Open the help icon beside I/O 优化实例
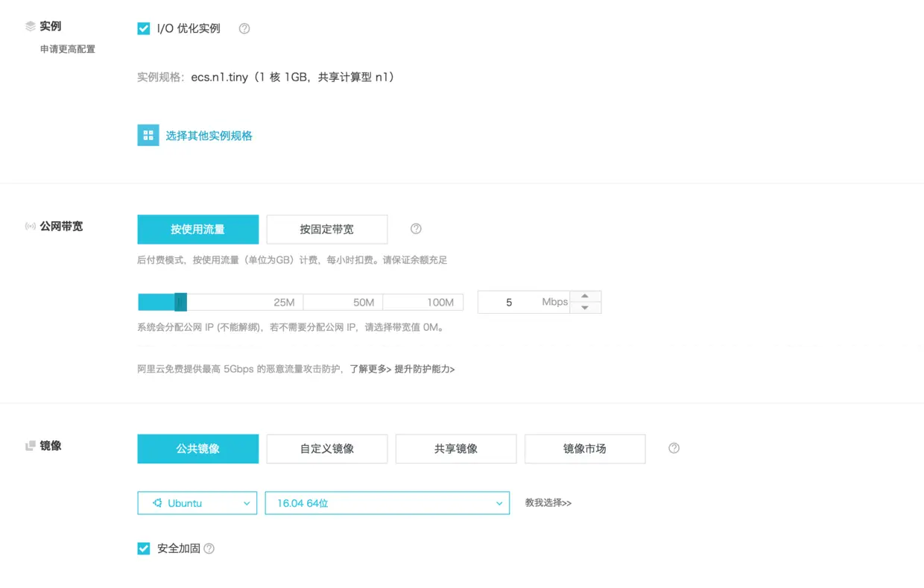Screen dimensions: 924x588 (244, 28)
